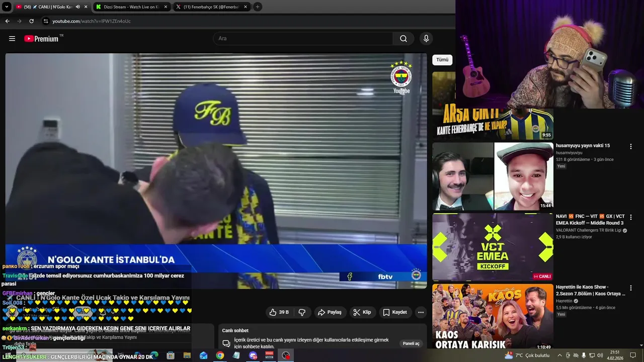
Task: Open the weather widget showing 7°C
Action: click(527, 355)
